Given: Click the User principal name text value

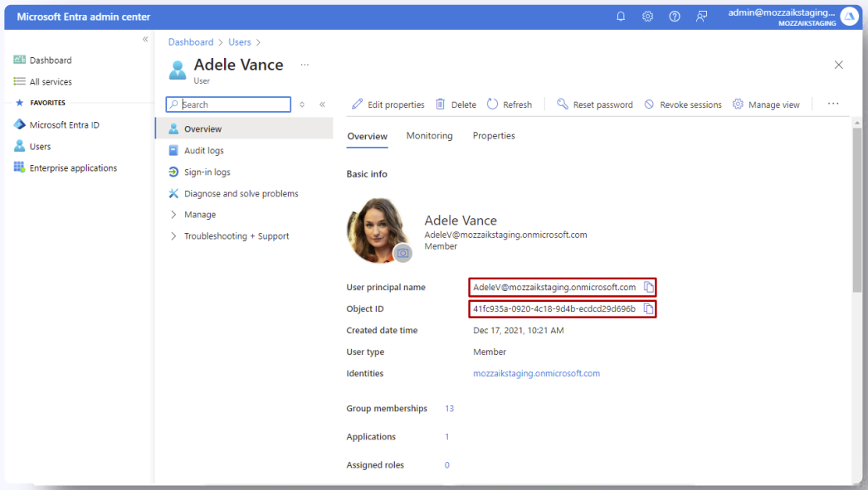Looking at the screenshot, I should click(x=554, y=287).
